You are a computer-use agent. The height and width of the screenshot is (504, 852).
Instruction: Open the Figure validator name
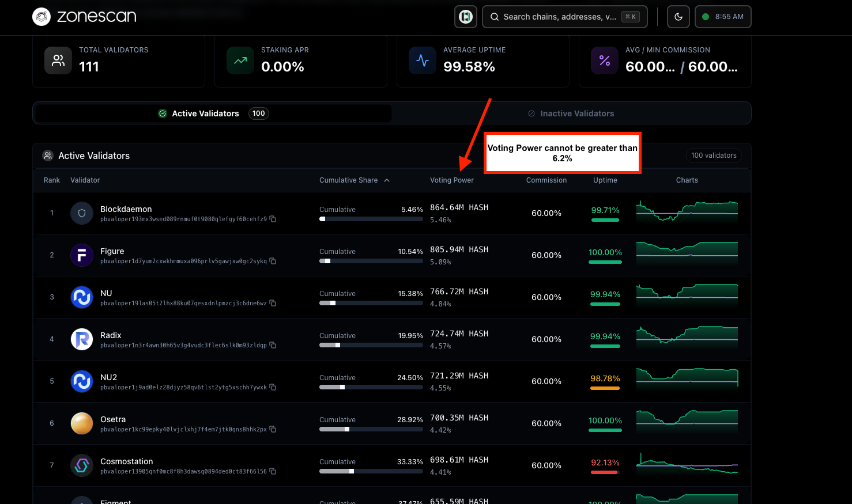point(112,251)
